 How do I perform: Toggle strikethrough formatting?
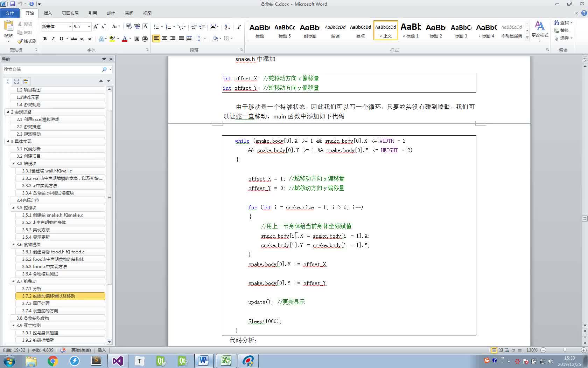(x=73, y=39)
